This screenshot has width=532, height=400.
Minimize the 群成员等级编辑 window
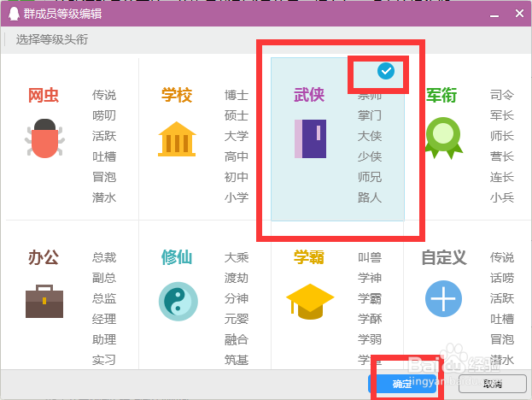click(x=494, y=15)
